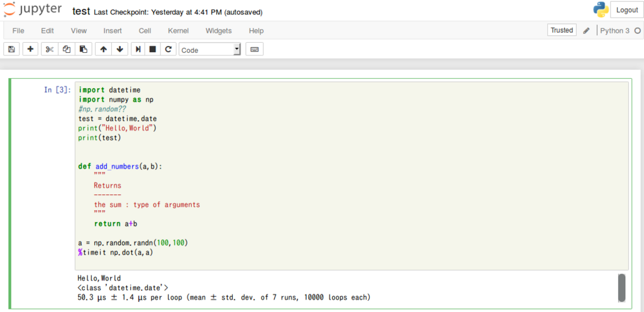Click the kernel idle circle indicator
This screenshot has width=644, height=312.
[638, 31]
